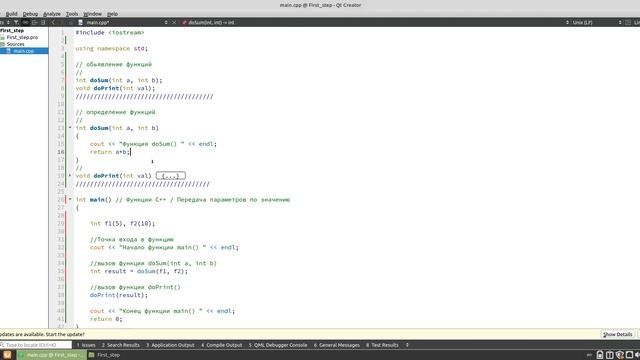Click the Type to locate search field
This screenshot has height=360, width=640.
(x=36, y=345)
